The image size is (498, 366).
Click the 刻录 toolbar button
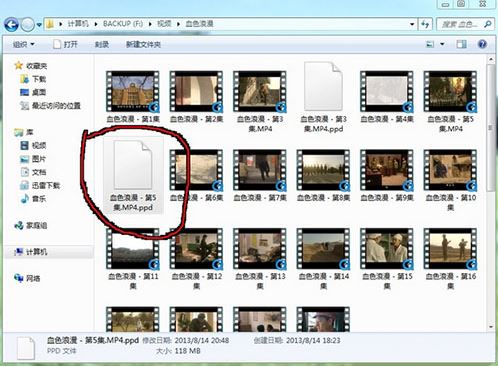pyautogui.click(x=102, y=44)
